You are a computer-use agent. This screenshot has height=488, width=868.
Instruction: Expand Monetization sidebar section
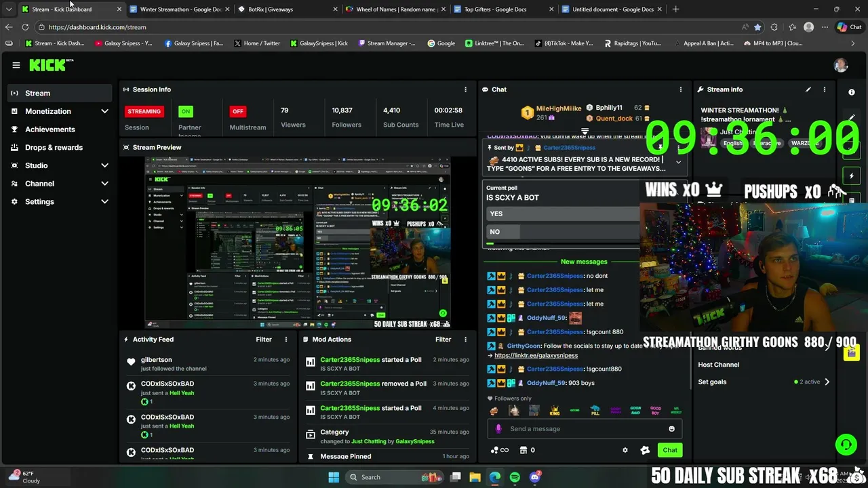(104, 111)
